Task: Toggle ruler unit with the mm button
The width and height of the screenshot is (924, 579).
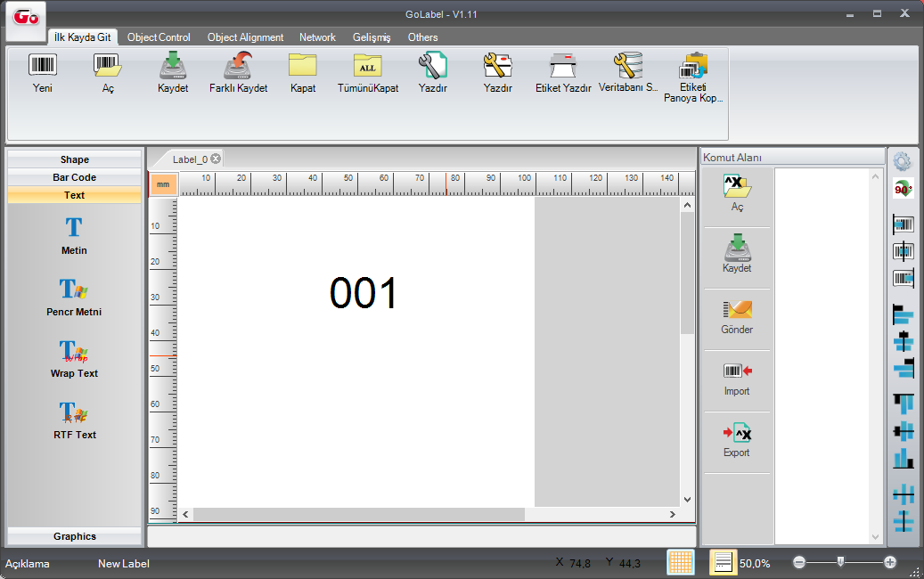Action: click(x=163, y=184)
